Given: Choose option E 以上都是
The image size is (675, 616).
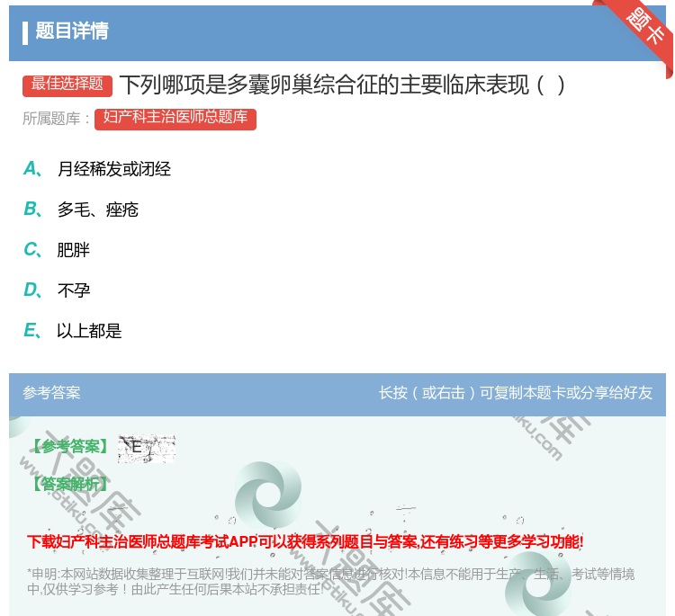Looking at the screenshot, I should tap(88, 330).
